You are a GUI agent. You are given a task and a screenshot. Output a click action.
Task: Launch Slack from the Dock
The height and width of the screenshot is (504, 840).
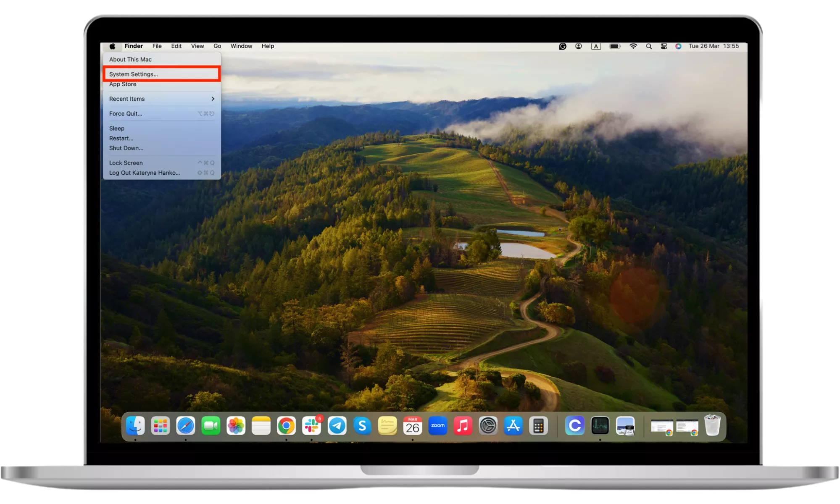311,426
